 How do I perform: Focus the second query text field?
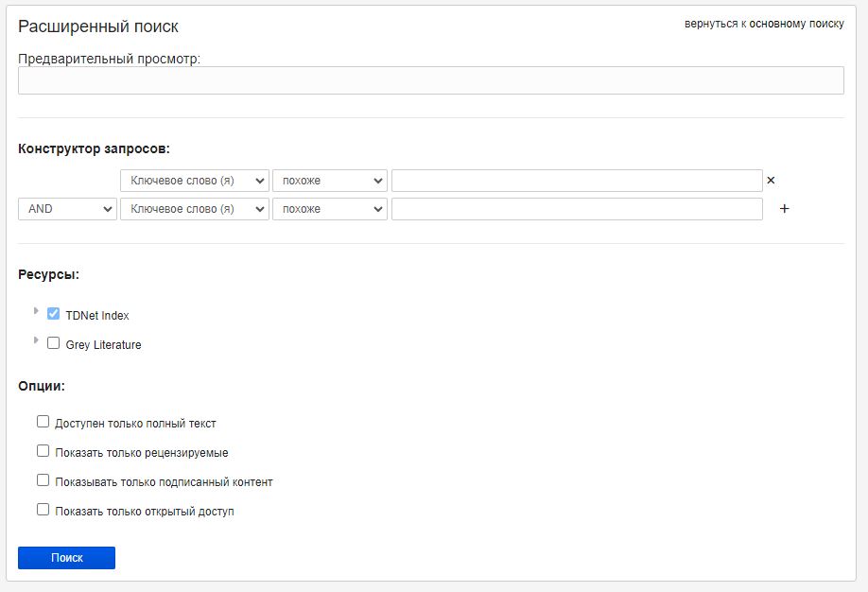coord(577,209)
